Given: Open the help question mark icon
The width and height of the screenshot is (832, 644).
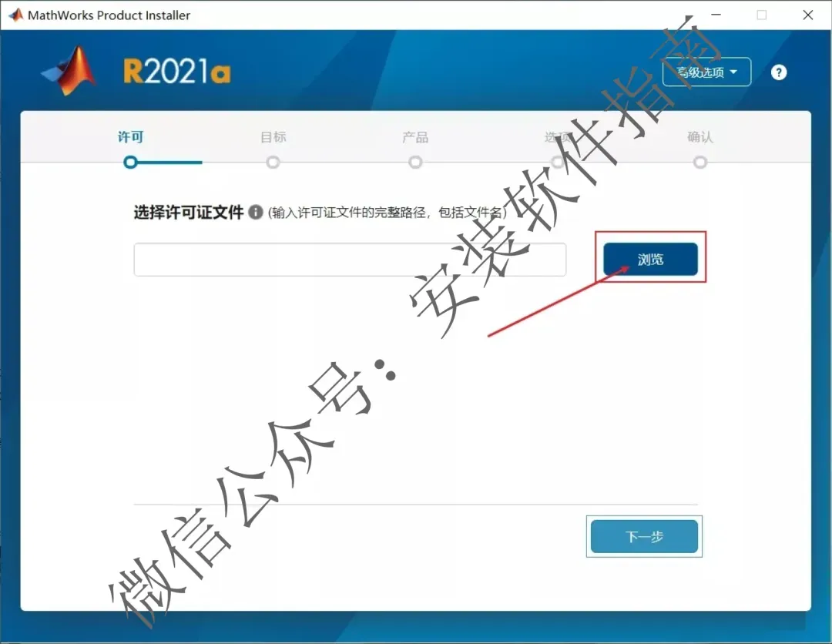Looking at the screenshot, I should pyautogui.click(x=778, y=72).
